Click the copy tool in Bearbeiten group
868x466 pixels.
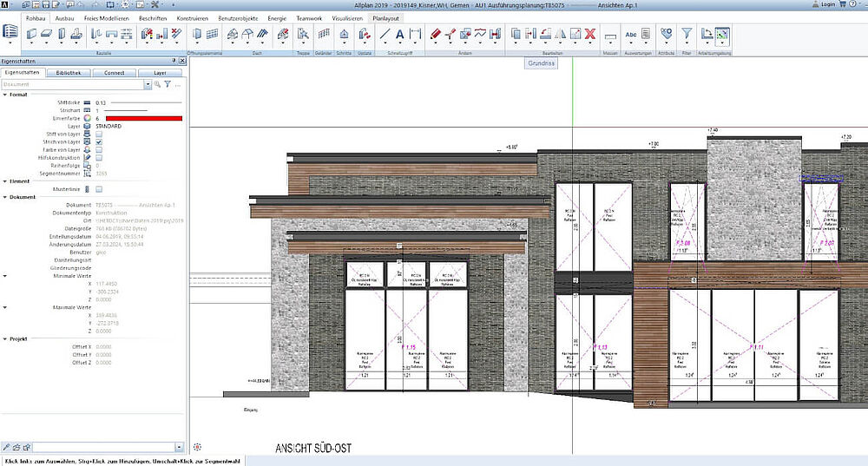516,35
